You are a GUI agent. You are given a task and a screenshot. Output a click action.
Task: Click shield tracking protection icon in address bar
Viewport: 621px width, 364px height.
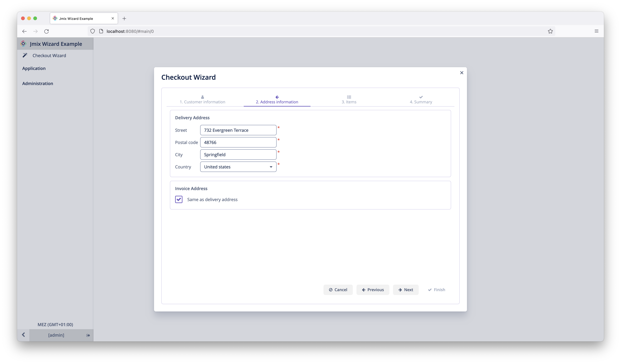93,31
